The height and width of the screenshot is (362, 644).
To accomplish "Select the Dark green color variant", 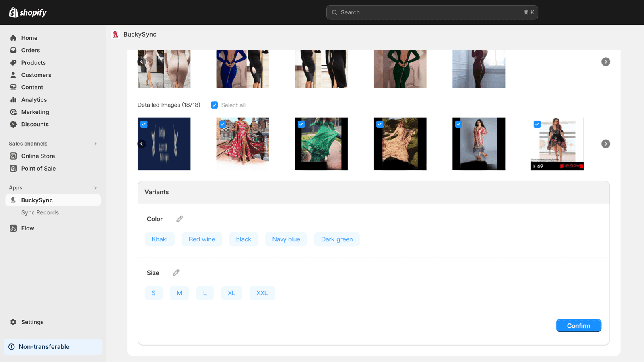I will pos(337,239).
